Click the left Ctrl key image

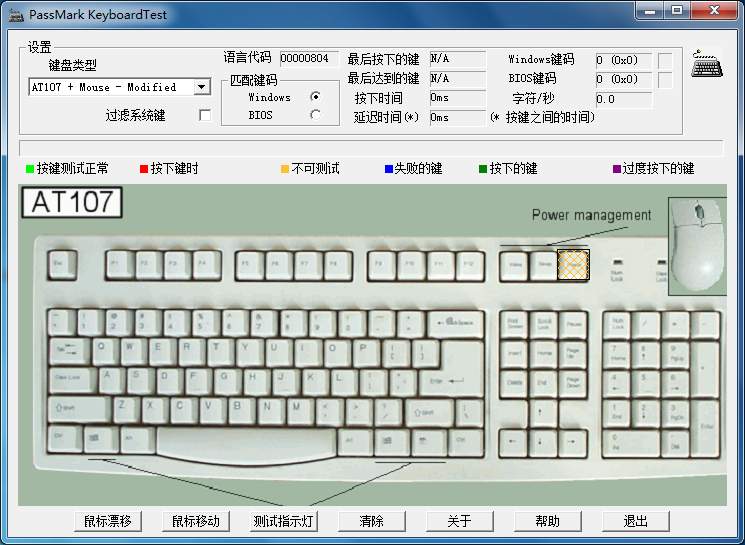pos(65,439)
